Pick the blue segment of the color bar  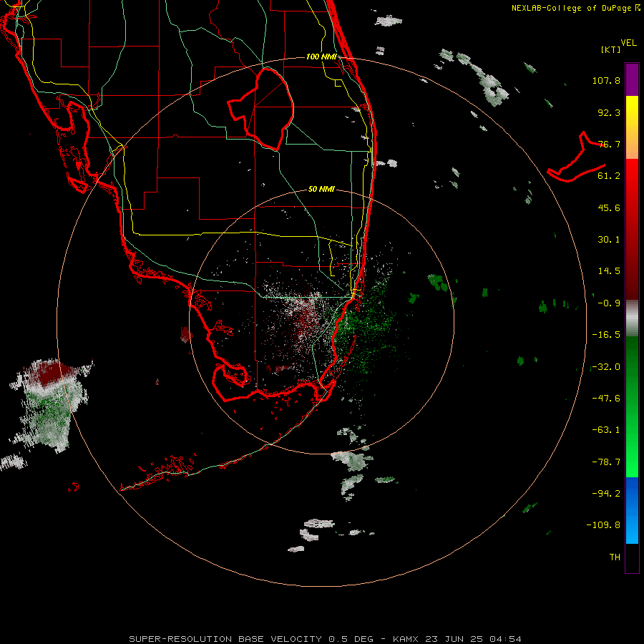coord(632,510)
